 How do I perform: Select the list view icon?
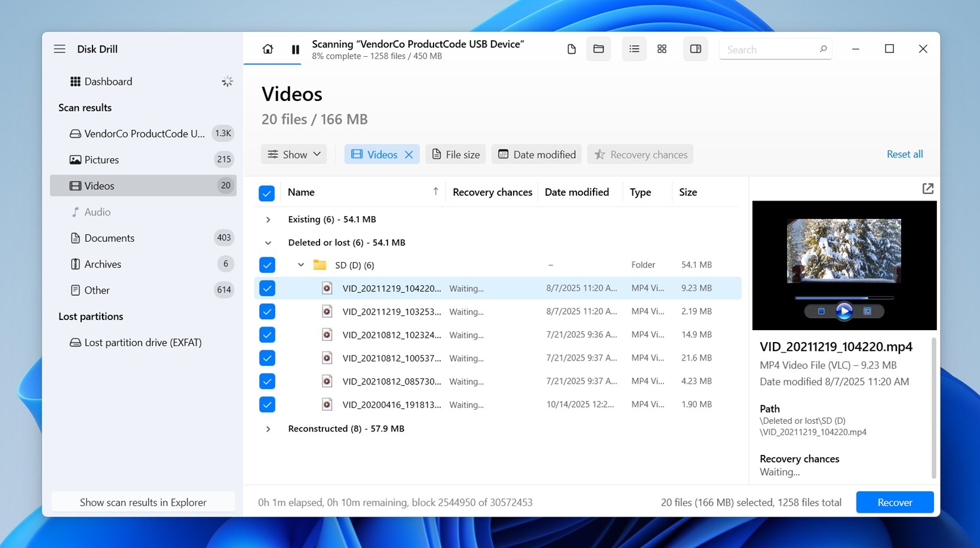(634, 48)
